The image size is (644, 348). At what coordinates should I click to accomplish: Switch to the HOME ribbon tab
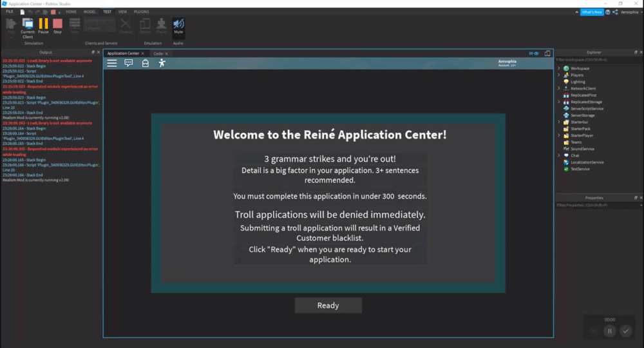pyautogui.click(x=71, y=12)
